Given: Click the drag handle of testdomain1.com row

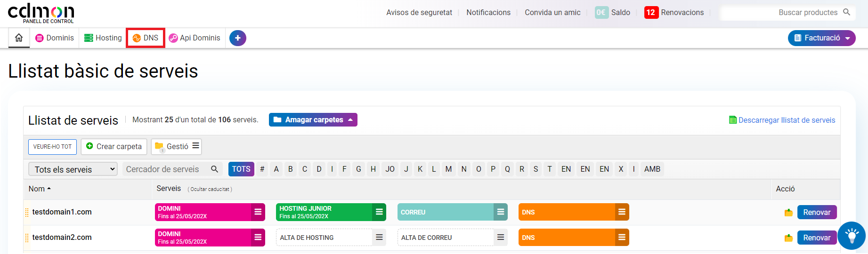Looking at the screenshot, I should coord(27,212).
